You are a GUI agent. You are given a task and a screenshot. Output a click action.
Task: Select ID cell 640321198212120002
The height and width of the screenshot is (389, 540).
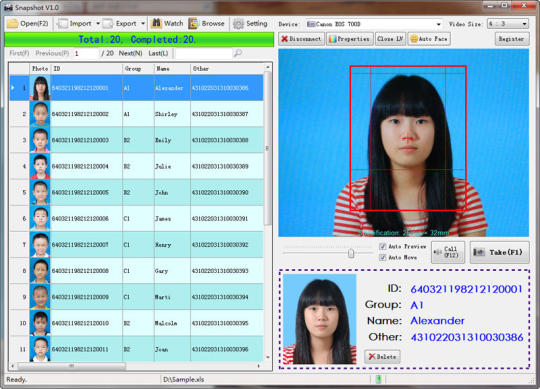(86, 114)
